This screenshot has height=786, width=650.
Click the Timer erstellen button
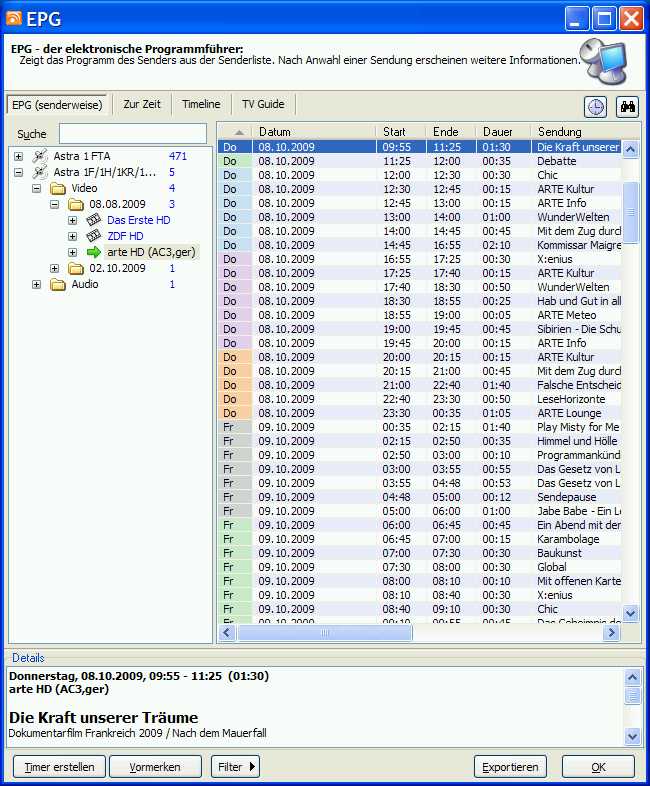point(59,767)
